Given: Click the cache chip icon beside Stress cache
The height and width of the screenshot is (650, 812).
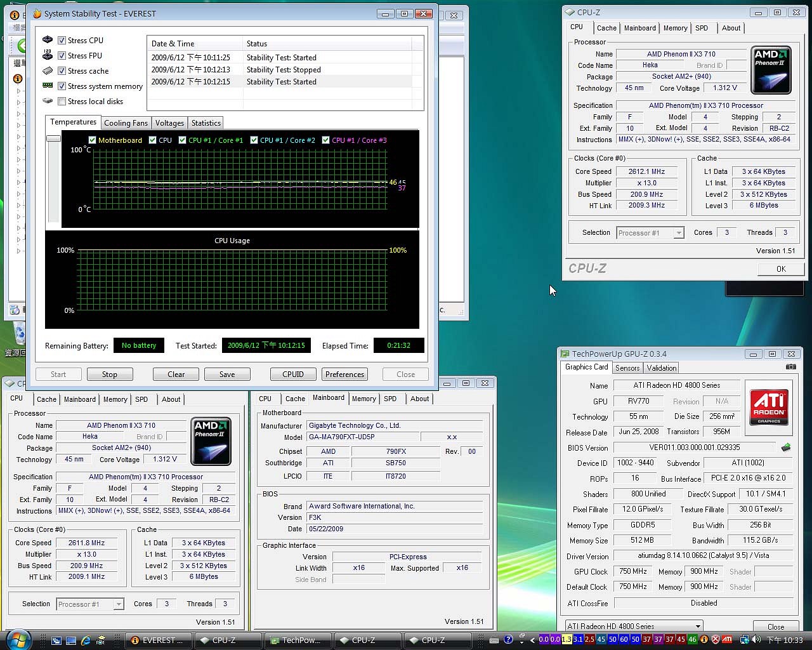Looking at the screenshot, I should [x=48, y=70].
